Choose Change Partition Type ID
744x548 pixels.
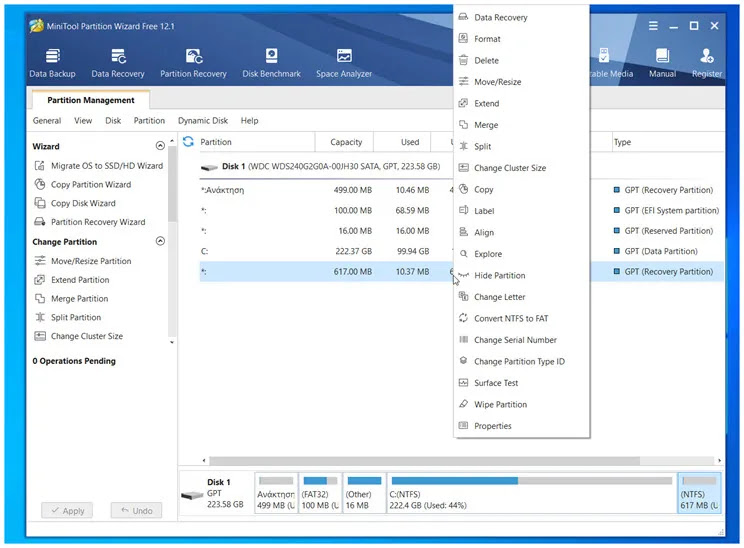(x=521, y=362)
